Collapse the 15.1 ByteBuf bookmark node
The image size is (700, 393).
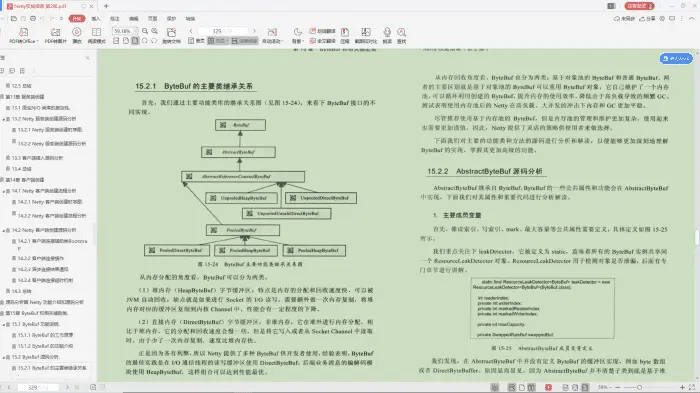click(4, 325)
